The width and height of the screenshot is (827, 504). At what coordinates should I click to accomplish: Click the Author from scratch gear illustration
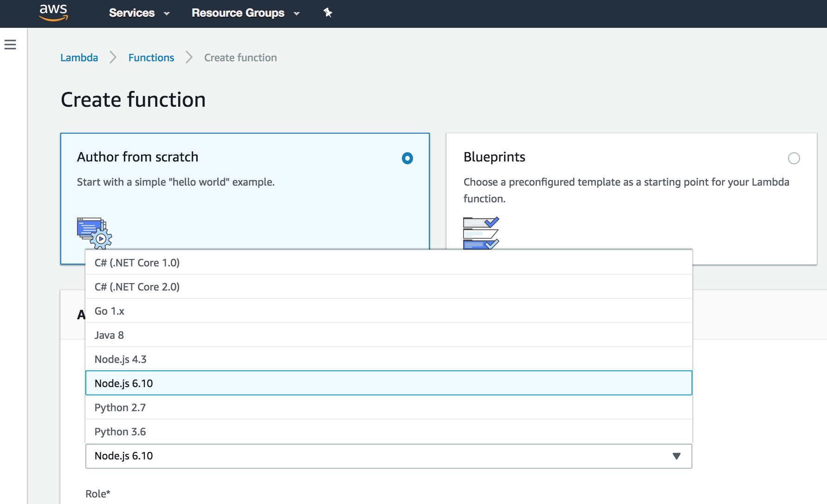(94, 233)
